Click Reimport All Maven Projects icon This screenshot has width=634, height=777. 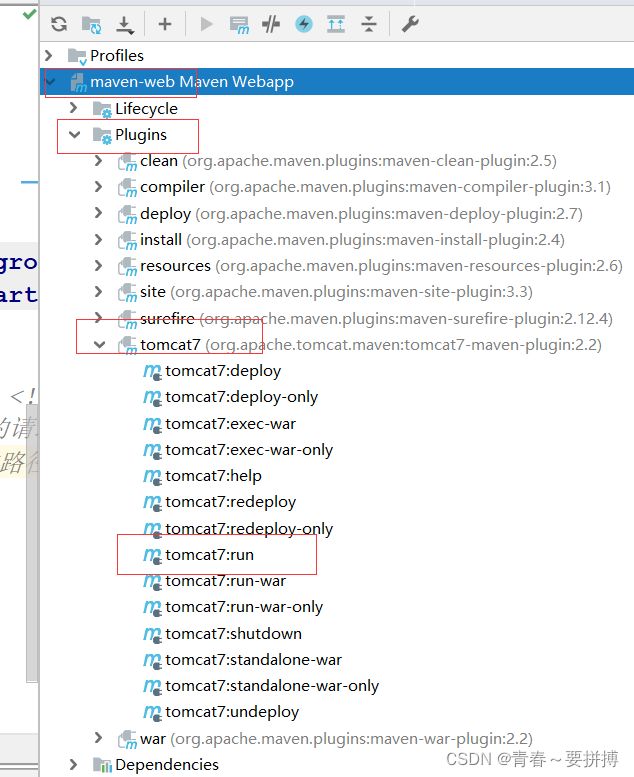coord(59,24)
